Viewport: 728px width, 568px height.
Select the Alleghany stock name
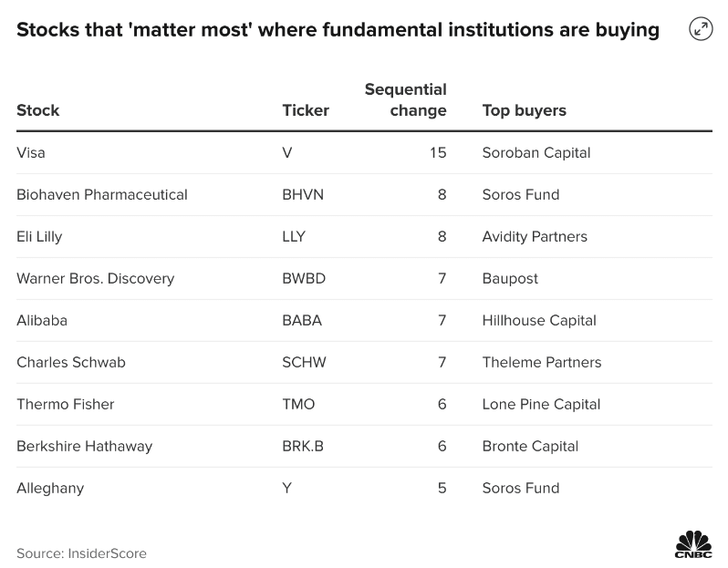pyautogui.click(x=50, y=488)
